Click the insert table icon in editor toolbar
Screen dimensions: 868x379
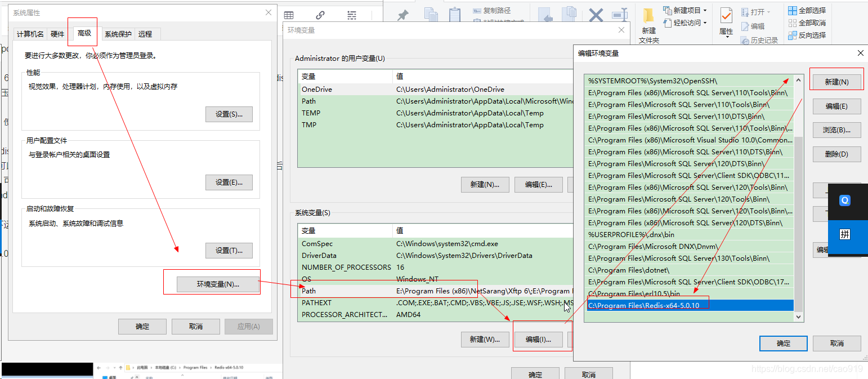point(289,15)
